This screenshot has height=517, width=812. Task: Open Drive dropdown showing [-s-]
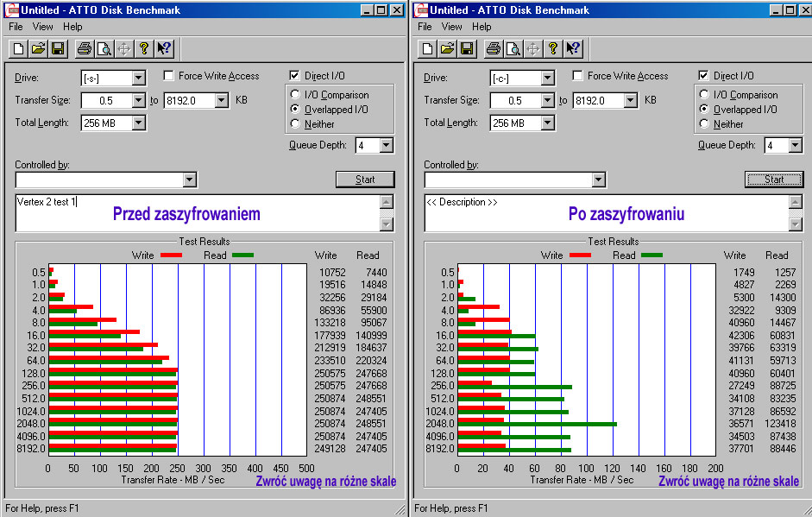tap(138, 79)
